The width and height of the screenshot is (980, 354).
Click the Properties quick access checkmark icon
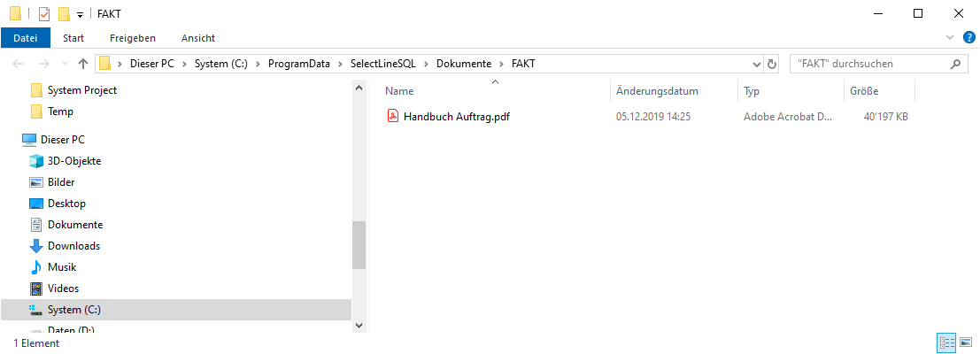(43, 14)
